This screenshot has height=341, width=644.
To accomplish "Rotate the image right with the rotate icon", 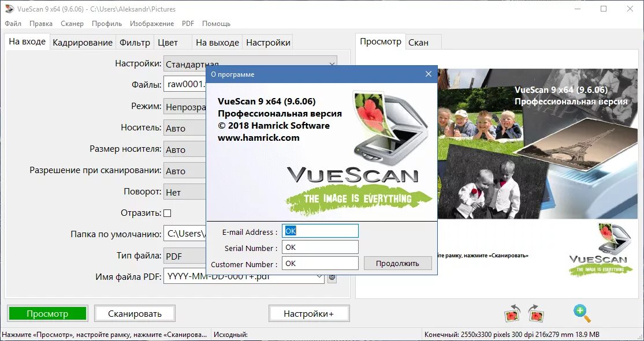I will [536, 313].
